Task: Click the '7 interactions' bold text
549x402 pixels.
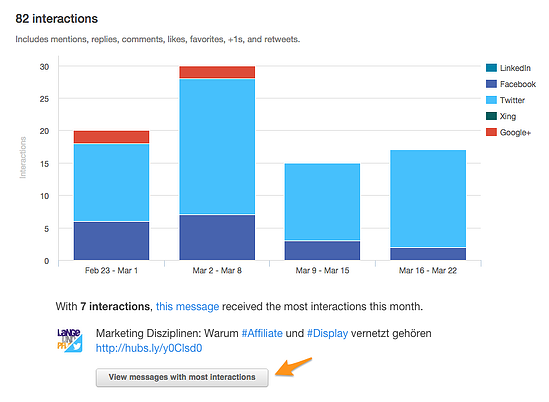Action: (x=115, y=306)
